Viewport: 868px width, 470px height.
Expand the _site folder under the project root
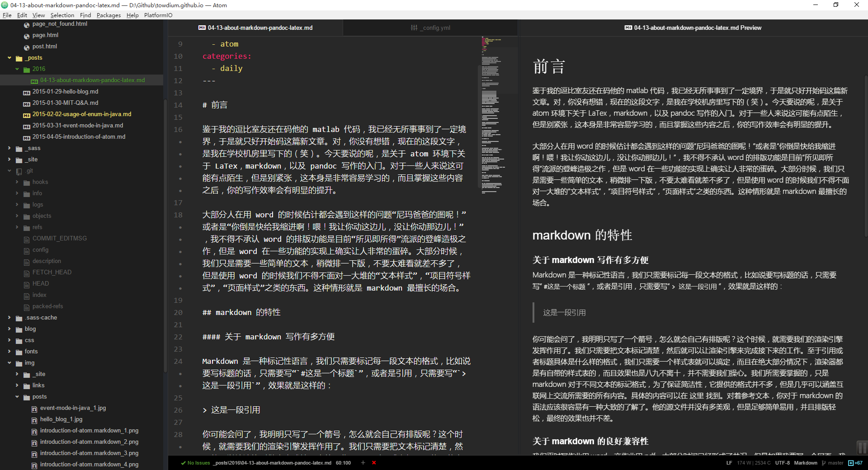click(x=9, y=160)
